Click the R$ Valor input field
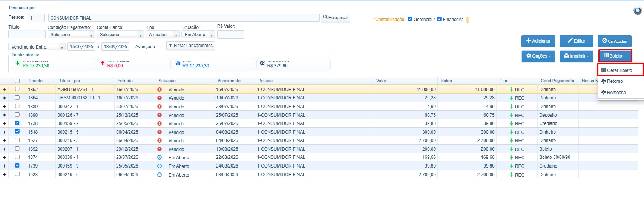Image resolution: width=644 pixels, height=201 pixels. point(231,35)
